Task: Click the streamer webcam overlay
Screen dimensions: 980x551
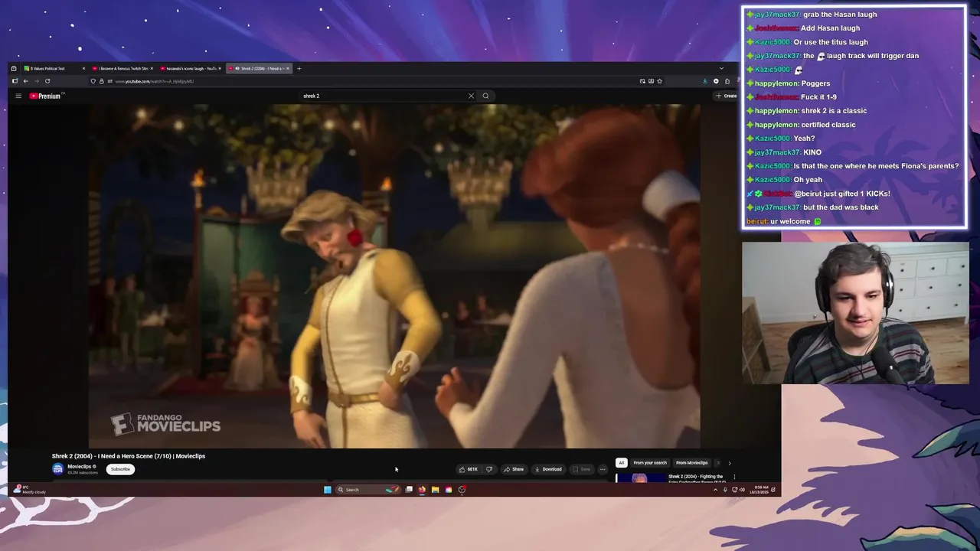Action: 855,313
